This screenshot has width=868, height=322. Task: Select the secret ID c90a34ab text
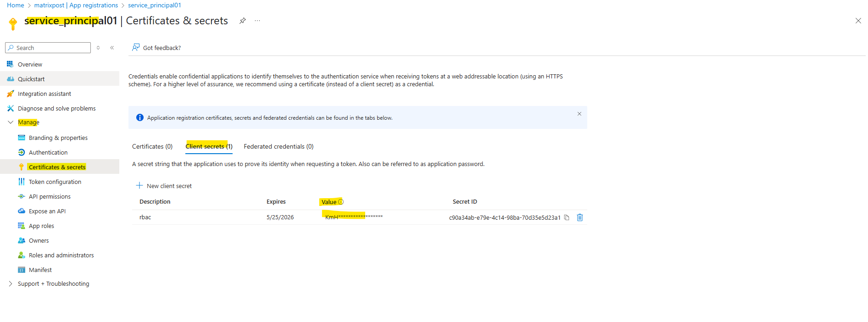[x=505, y=217]
